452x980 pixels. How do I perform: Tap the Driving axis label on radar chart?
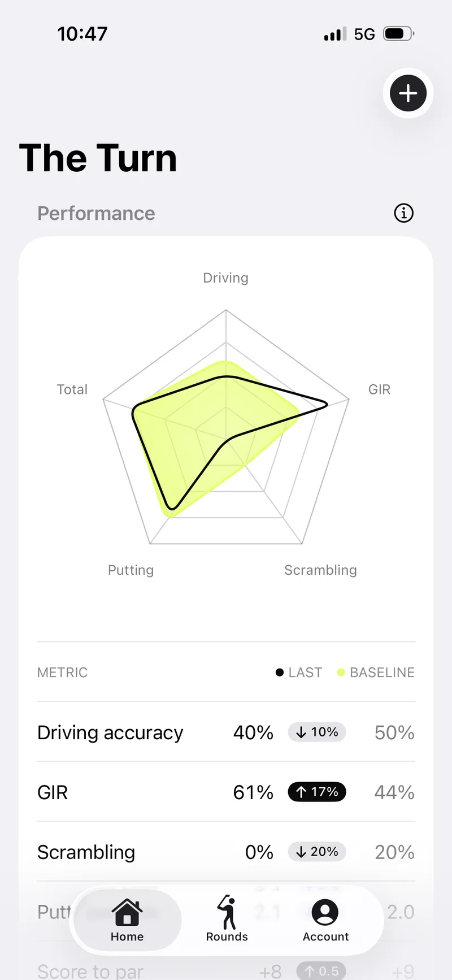coord(226,278)
